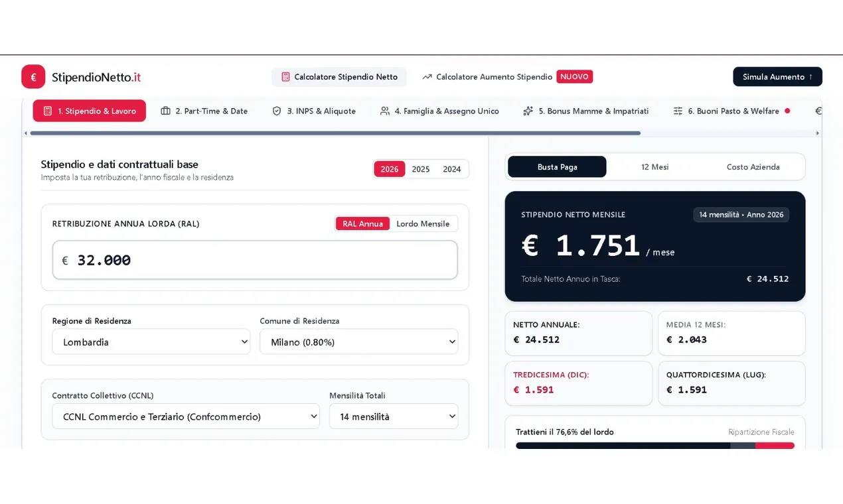Click the people icon of Famiglia & Assegno Unico
The image size is (843, 504).
click(x=384, y=111)
